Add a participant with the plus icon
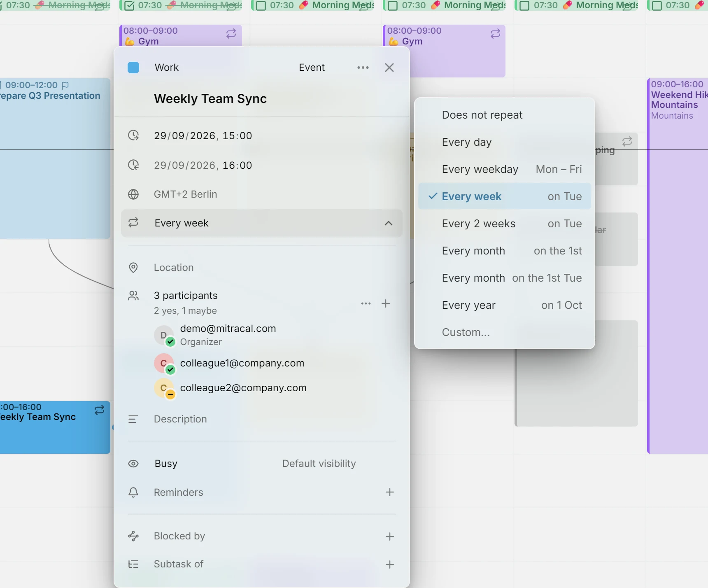This screenshot has height=588, width=708. (386, 304)
